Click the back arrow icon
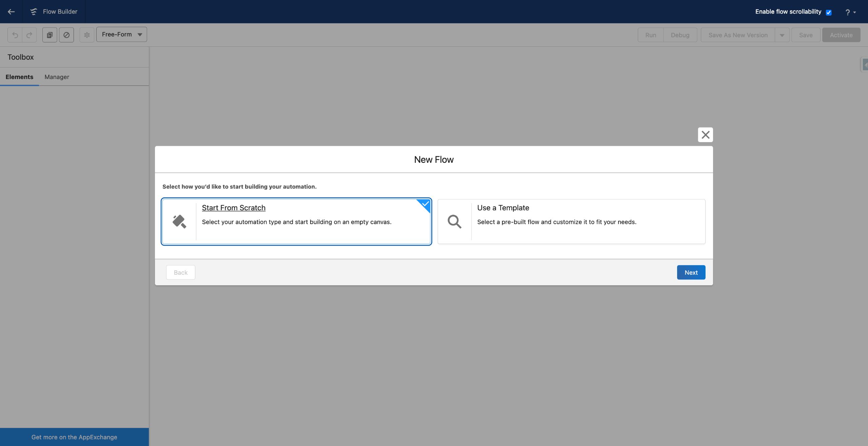The height and width of the screenshot is (446, 868). (x=11, y=12)
